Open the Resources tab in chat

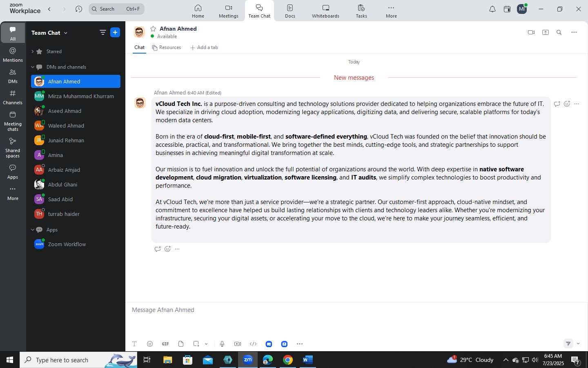click(x=167, y=47)
